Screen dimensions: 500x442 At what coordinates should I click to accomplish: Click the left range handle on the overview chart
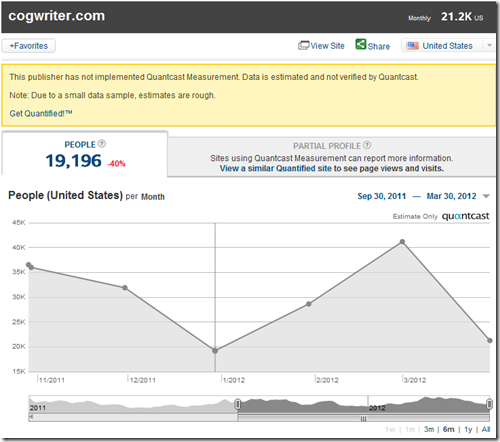tap(238, 404)
